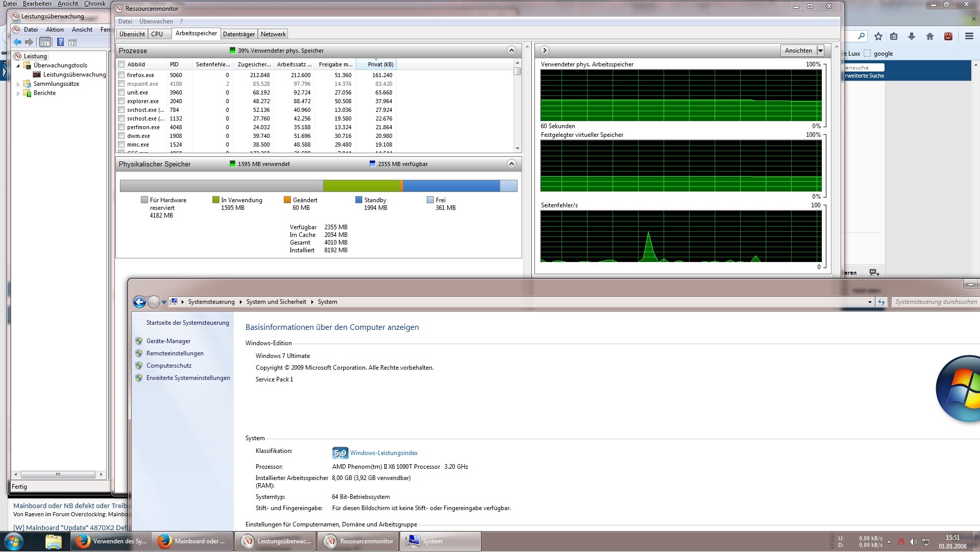The width and height of the screenshot is (980, 552).
Task: Toggle the action pane icon in Leistungsüberwachung toolbar
Action: point(72,42)
